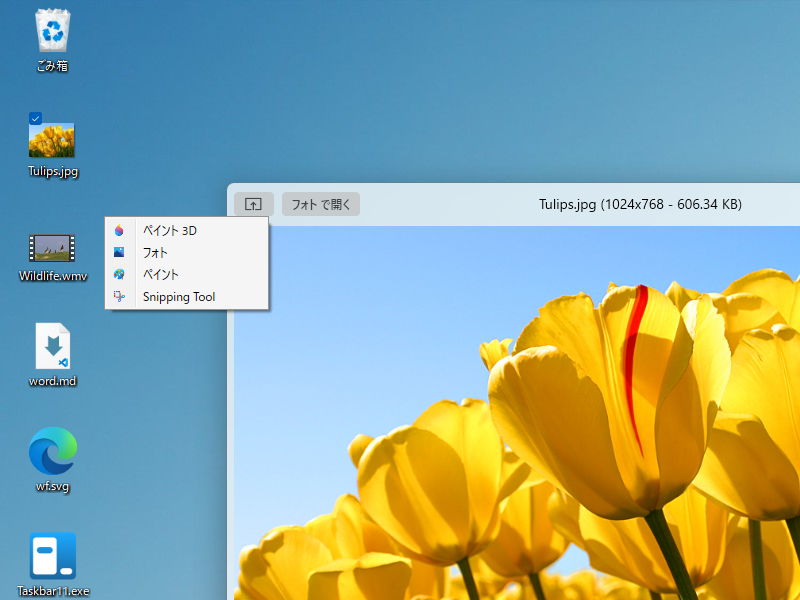The image size is (800, 600).
Task: Choose ペイント 3D from the open-with menu
Action: point(187,231)
